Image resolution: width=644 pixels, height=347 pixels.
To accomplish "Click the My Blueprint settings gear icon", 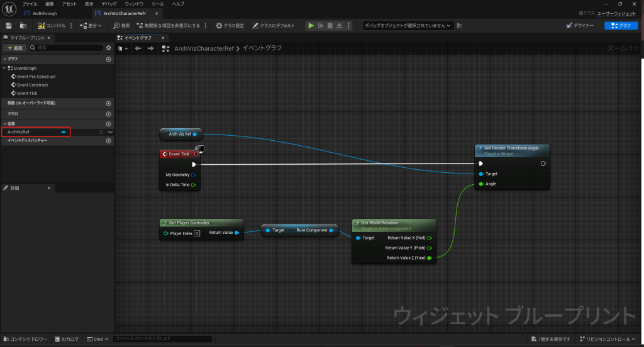I will pyautogui.click(x=109, y=48).
